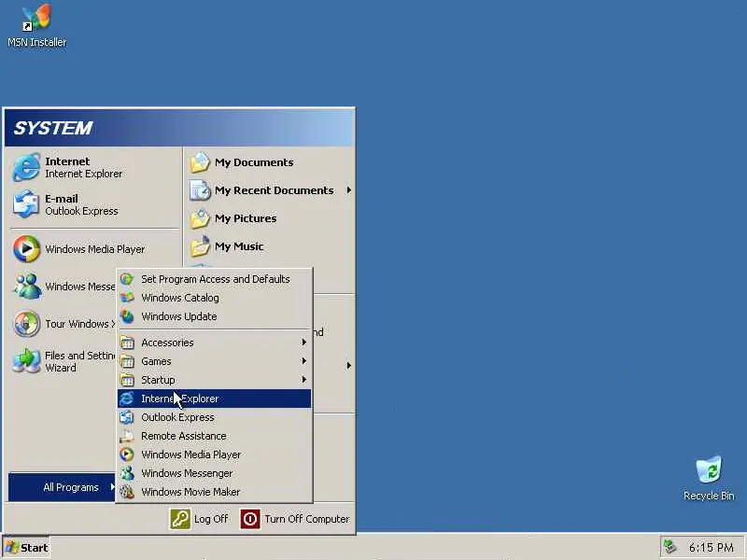
Task: Click the Windows Movie Maker icon
Action: point(127,492)
